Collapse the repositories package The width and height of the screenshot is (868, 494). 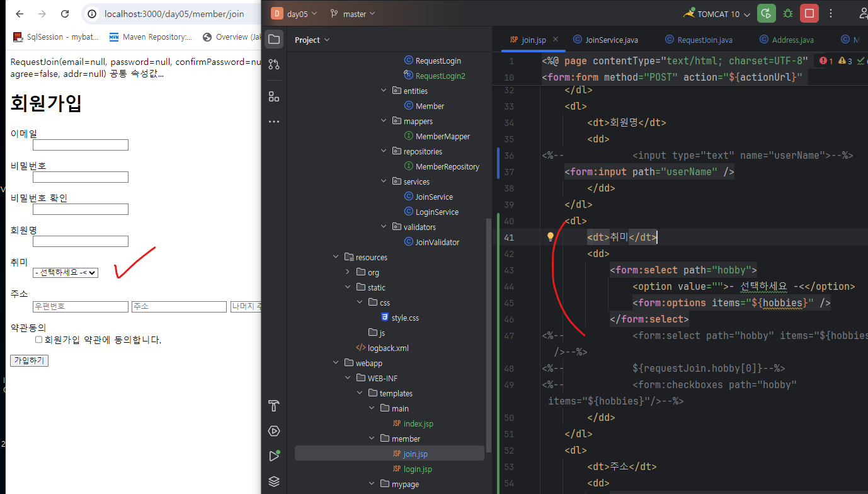coord(384,151)
